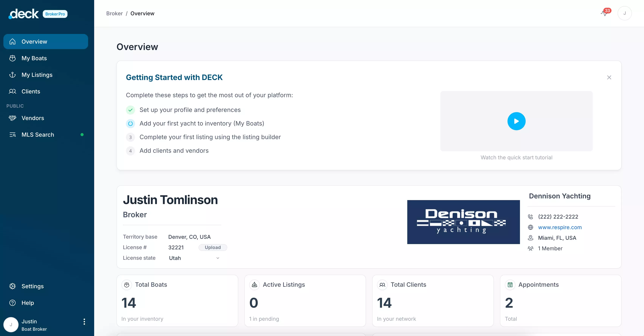Click the Total Boats card icon

point(127,285)
